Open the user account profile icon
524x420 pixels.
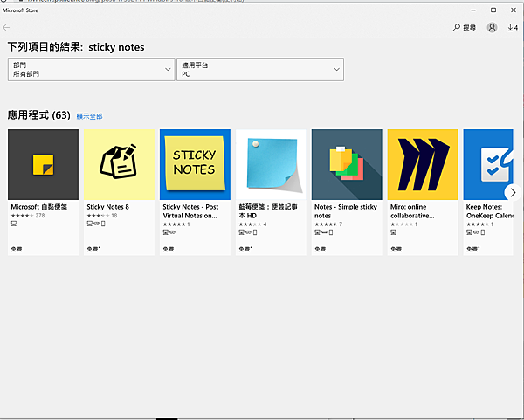(492, 27)
